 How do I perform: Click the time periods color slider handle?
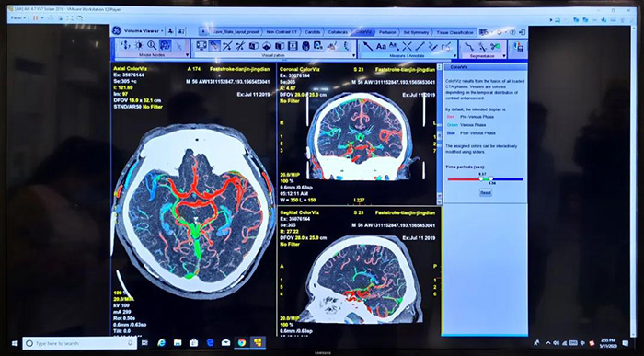pos(482,179)
